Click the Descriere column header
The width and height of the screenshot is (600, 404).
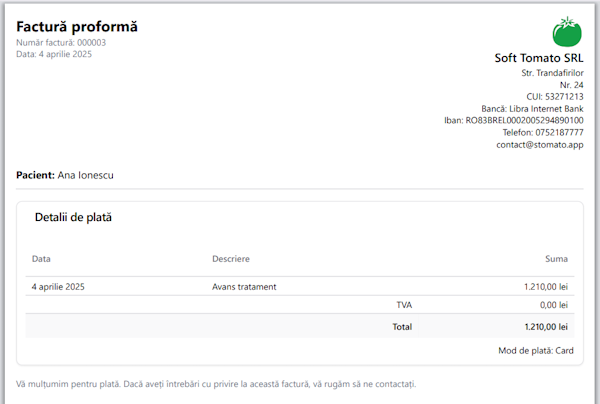(231, 259)
